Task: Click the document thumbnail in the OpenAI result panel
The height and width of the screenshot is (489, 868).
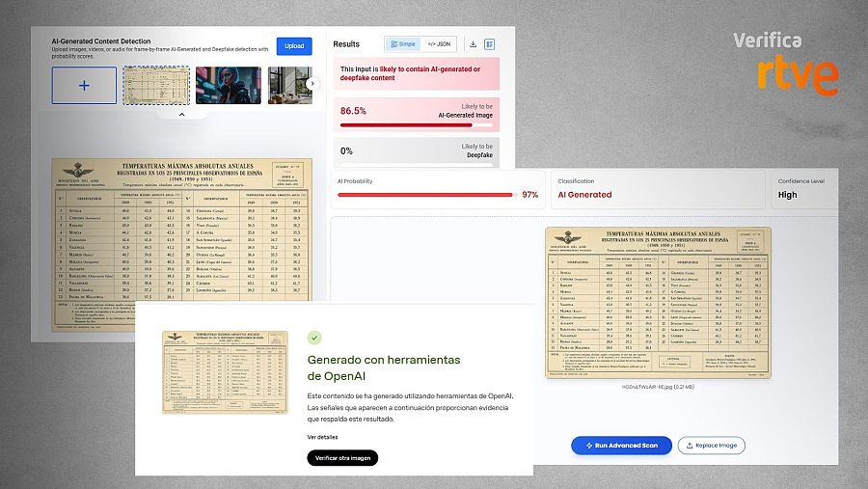Action: point(226,372)
